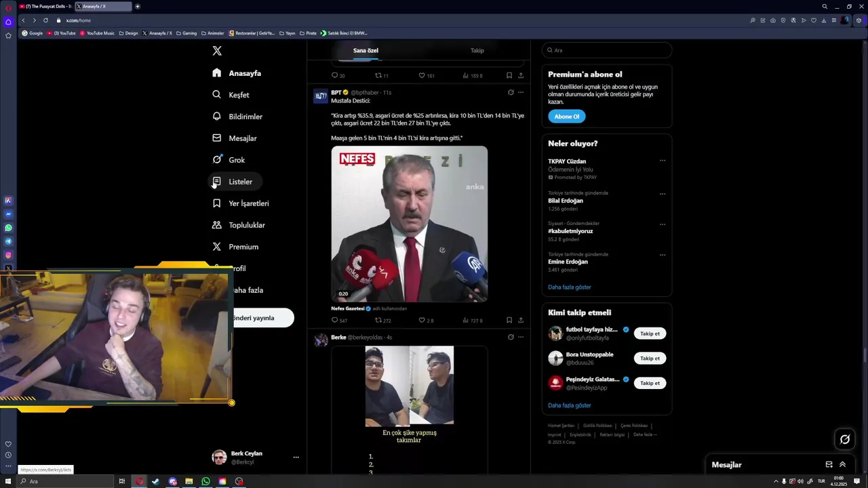Open more menu on Berke post
The width and height of the screenshot is (868, 488).
521,337
